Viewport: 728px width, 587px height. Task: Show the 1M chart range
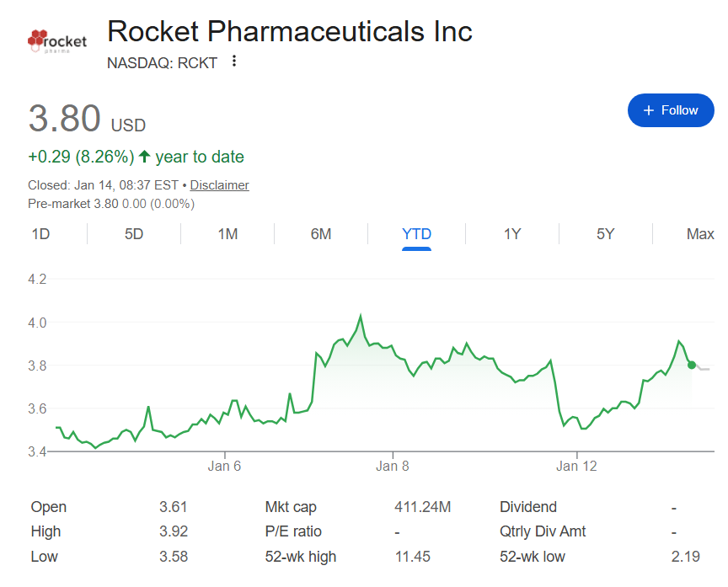point(227,234)
